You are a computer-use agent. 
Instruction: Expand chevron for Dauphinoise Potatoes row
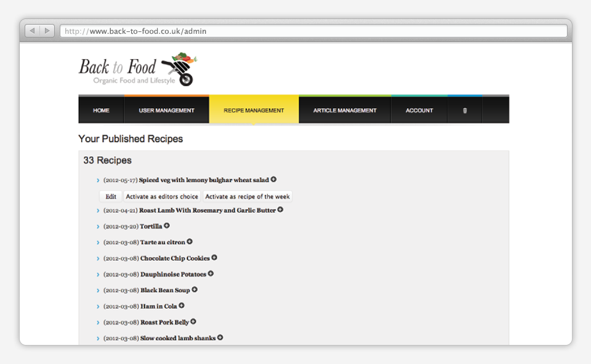pos(98,274)
